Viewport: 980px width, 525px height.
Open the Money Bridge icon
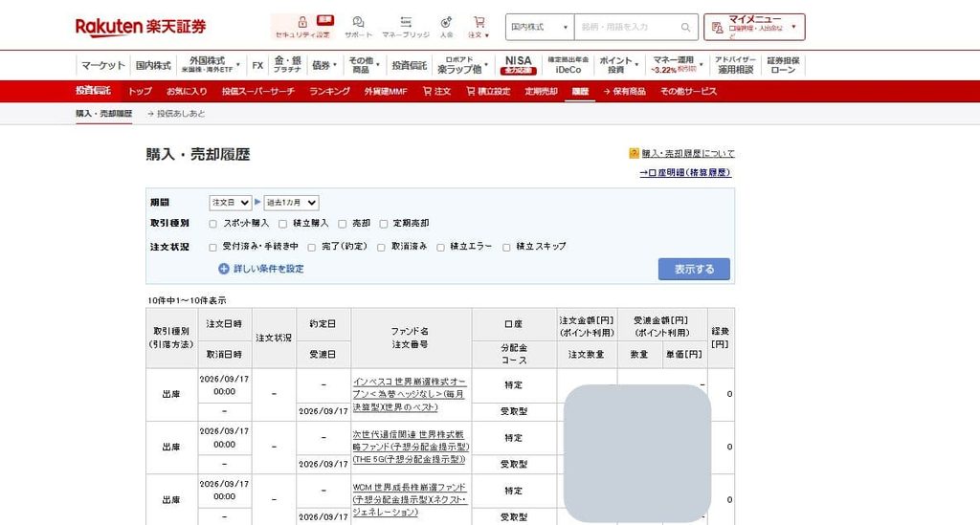coord(406,22)
